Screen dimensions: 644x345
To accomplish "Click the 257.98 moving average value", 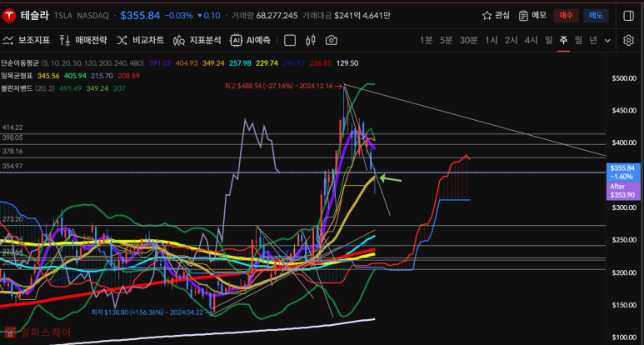I will 240,63.
